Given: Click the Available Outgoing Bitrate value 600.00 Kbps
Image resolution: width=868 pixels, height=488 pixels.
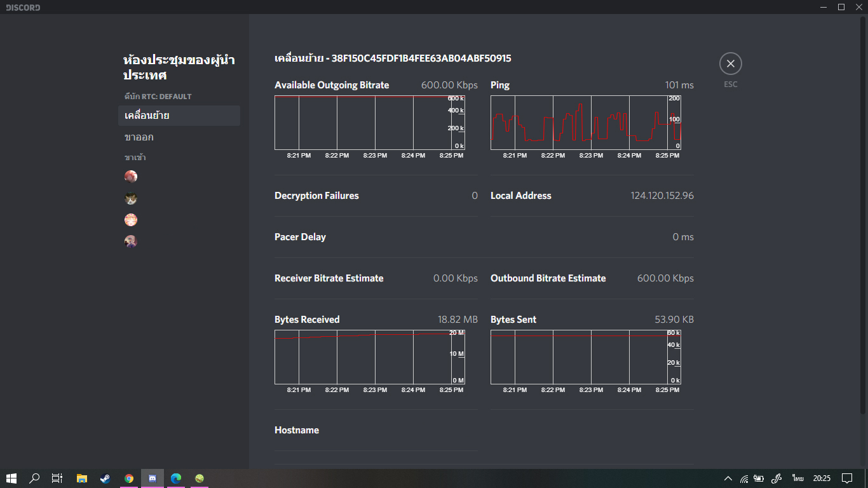Looking at the screenshot, I should (449, 85).
